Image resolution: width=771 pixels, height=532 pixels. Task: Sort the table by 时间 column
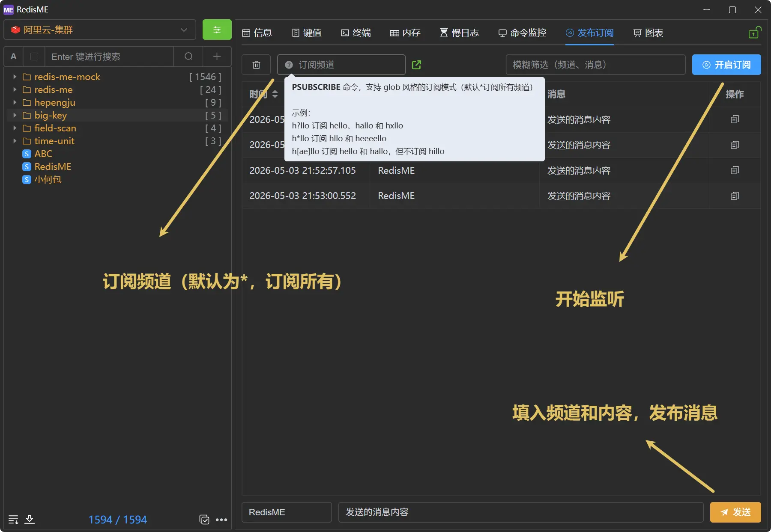point(275,94)
